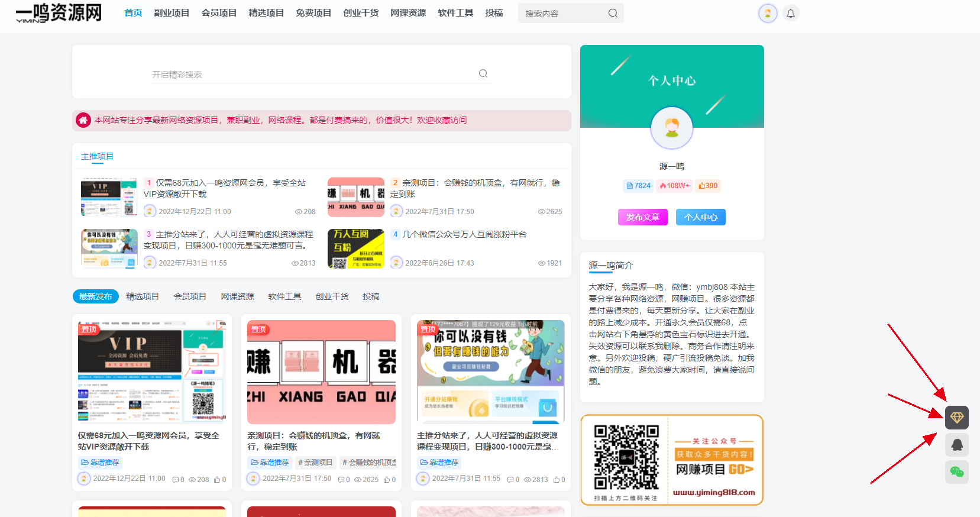The width and height of the screenshot is (980, 517).
Task: Switch to the 精选项目 tab
Action: pos(143,296)
